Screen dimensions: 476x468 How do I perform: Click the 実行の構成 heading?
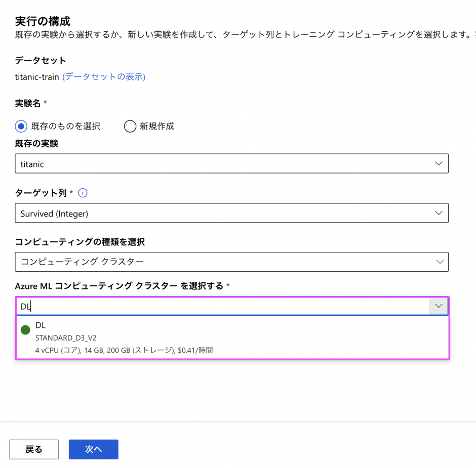click(x=43, y=21)
